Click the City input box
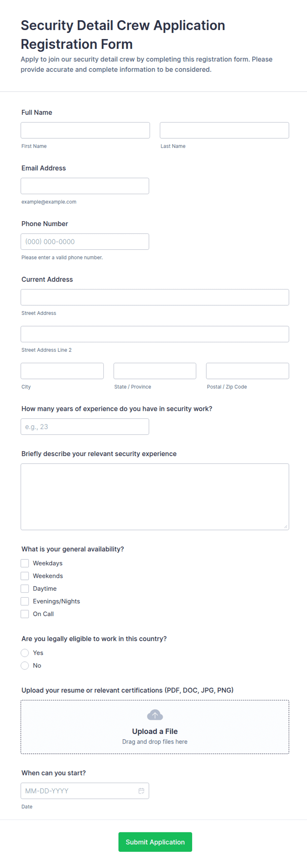The height and width of the screenshot is (868, 307). (x=62, y=371)
